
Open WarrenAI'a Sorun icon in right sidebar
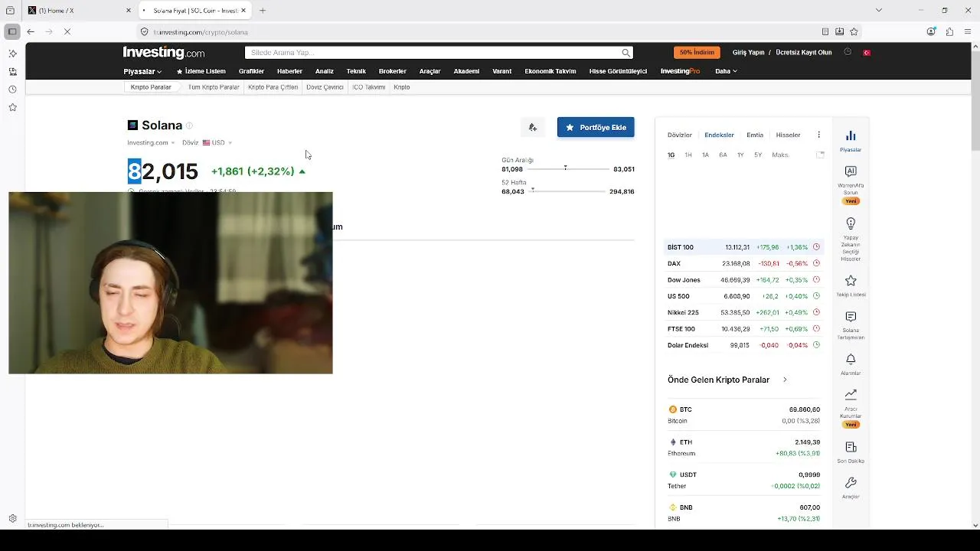(851, 171)
